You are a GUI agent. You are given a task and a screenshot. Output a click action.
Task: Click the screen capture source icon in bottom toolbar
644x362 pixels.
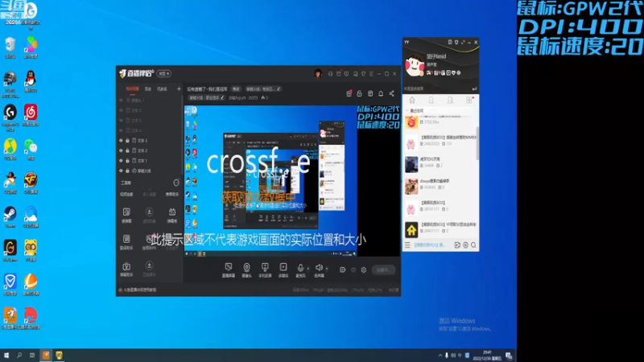click(x=229, y=267)
